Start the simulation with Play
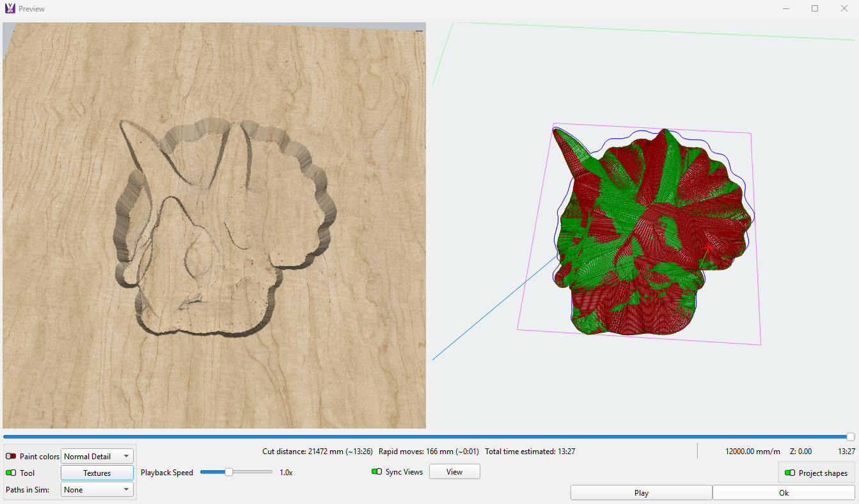Screen dimensions: 859x504 (642, 492)
